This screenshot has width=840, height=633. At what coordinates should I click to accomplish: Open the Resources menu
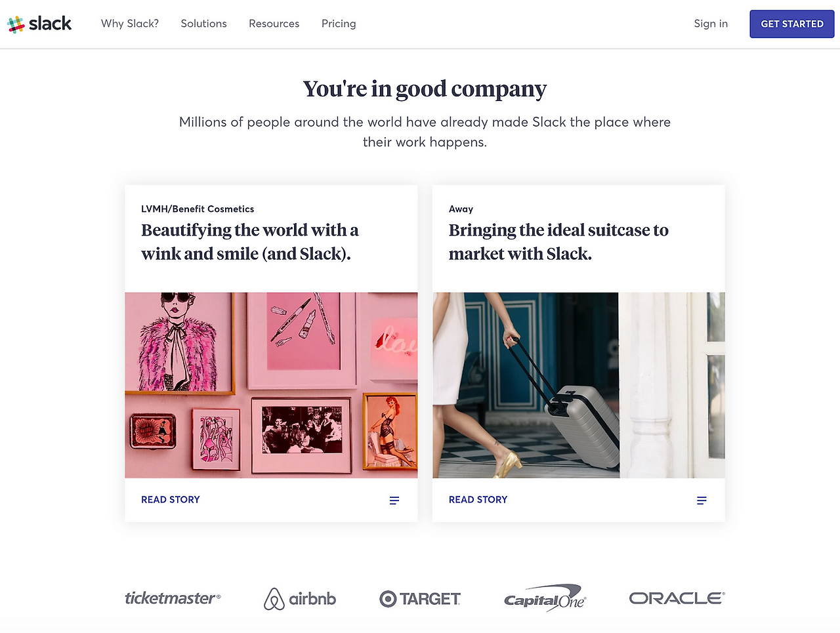274,24
